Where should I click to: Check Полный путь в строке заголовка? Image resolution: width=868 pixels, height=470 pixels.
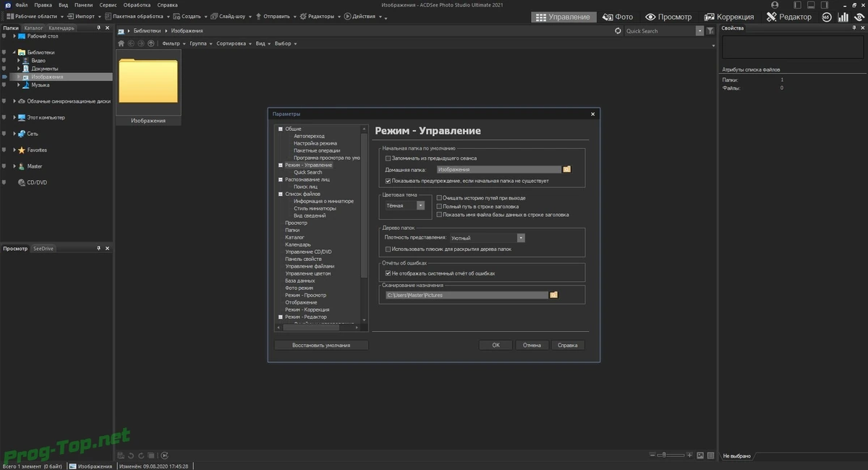(x=439, y=206)
